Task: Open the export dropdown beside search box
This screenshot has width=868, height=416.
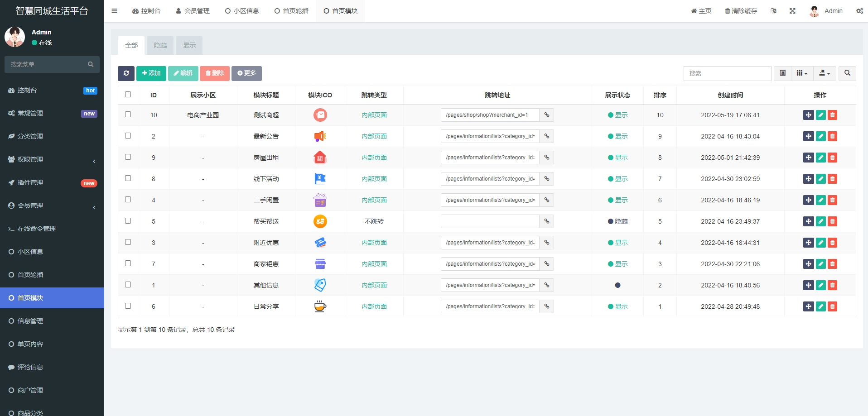Action: [825, 73]
